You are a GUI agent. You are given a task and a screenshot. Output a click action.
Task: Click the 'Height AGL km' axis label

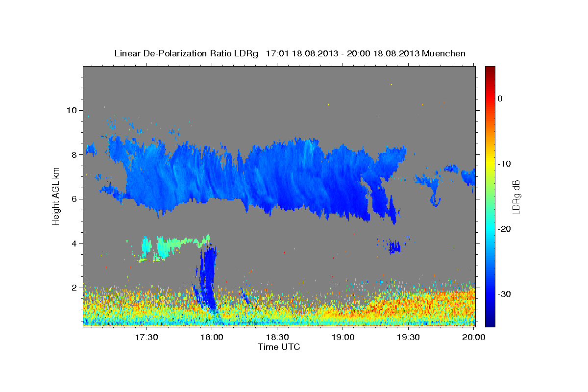pos(56,196)
